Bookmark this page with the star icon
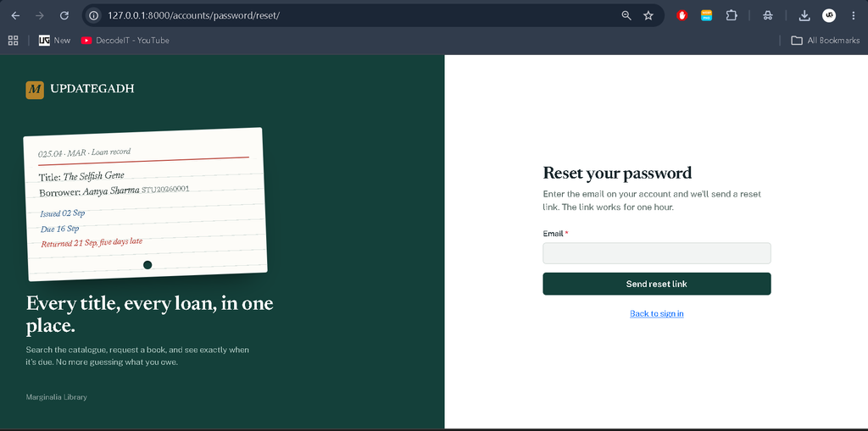Screen dimensions: 868x431 pos(648,15)
